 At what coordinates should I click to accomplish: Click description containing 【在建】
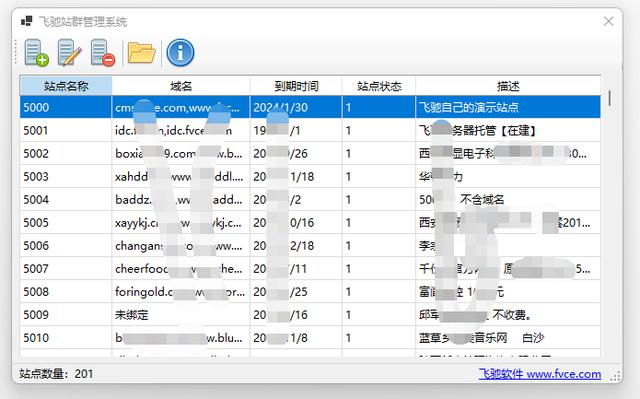coord(508,131)
